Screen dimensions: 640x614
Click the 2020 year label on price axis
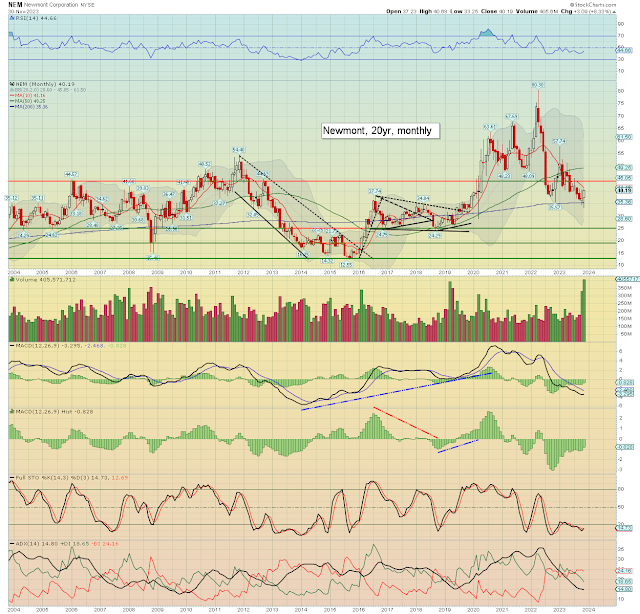point(473,272)
